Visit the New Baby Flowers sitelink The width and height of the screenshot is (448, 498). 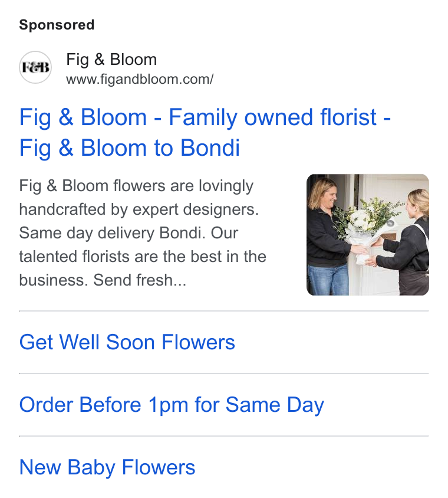[107, 467]
